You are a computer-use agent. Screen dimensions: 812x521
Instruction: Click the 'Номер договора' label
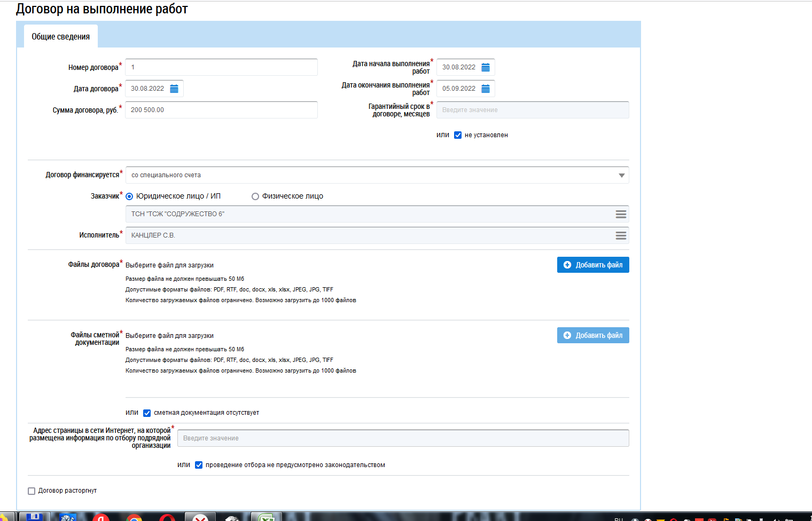93,68
